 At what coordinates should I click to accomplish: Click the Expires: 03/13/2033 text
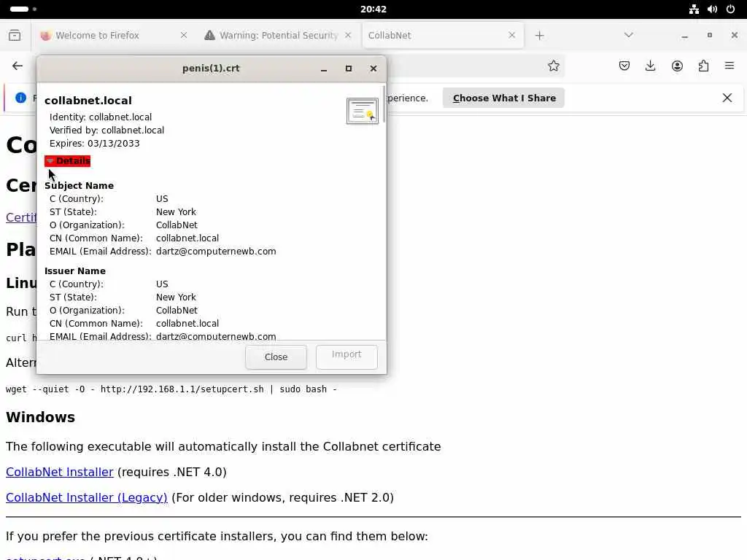[94, 144]
